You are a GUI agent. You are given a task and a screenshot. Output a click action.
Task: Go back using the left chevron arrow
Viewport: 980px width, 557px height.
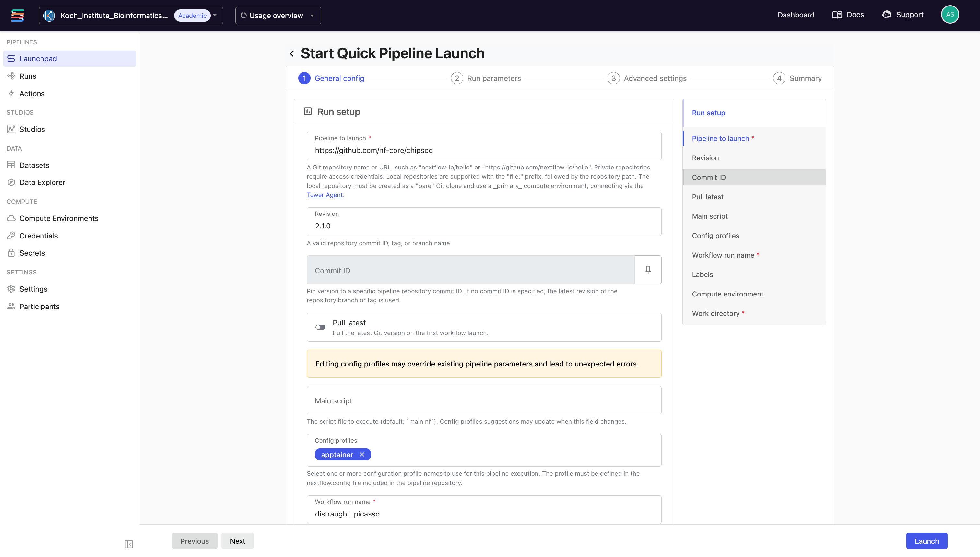click(x=291, y=54)
